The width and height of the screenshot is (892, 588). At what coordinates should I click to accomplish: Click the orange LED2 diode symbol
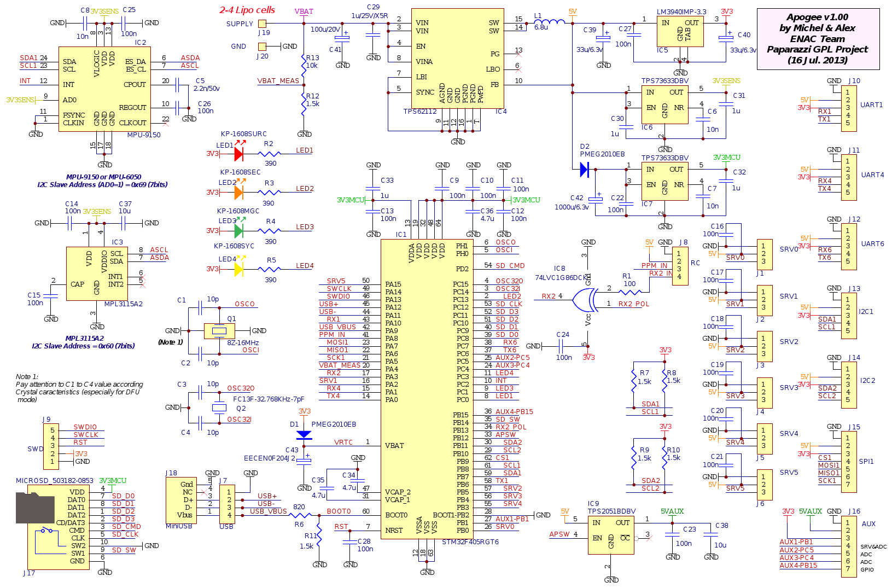point(238,193)
